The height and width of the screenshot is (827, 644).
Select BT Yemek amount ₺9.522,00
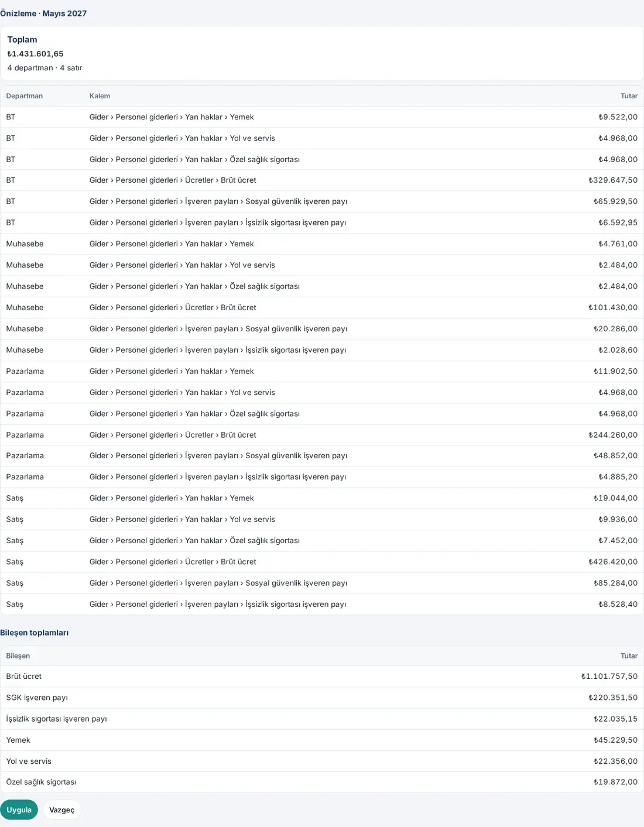click(x=618, y=117)
